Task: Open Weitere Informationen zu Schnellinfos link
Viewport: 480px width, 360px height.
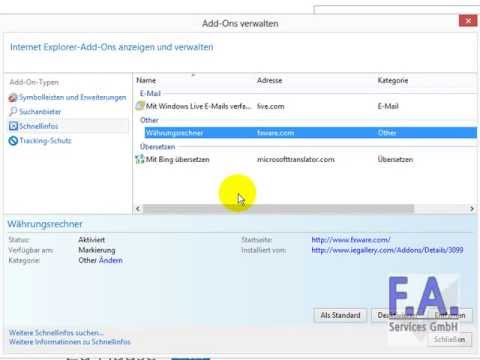Action: (70, 342)
